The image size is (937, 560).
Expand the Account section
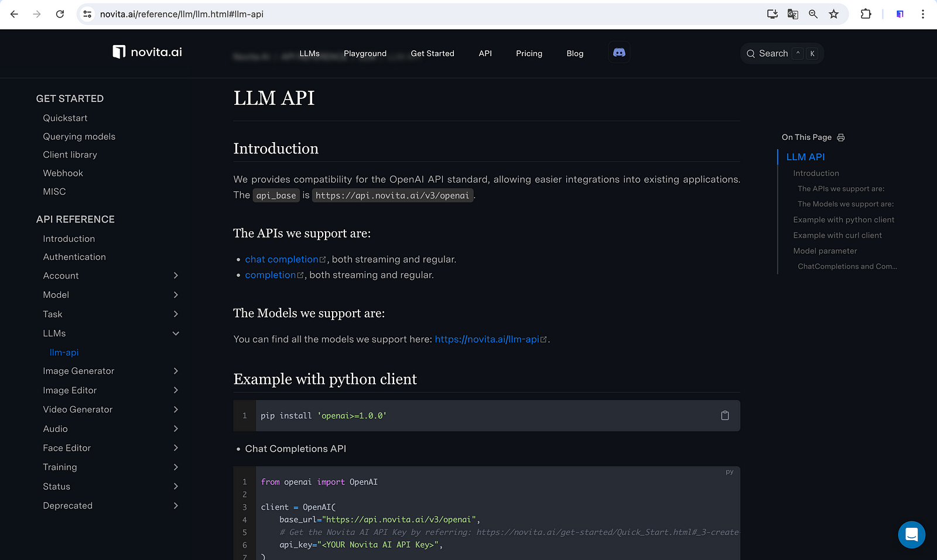(x=176, y=276)
